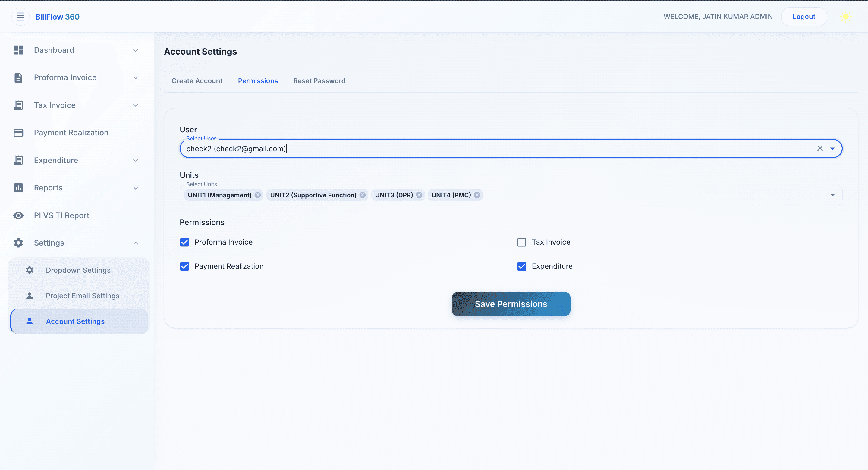This screenshot has width=868, height=470.
Task: Click the Logout button
Action: pos(804,17)
